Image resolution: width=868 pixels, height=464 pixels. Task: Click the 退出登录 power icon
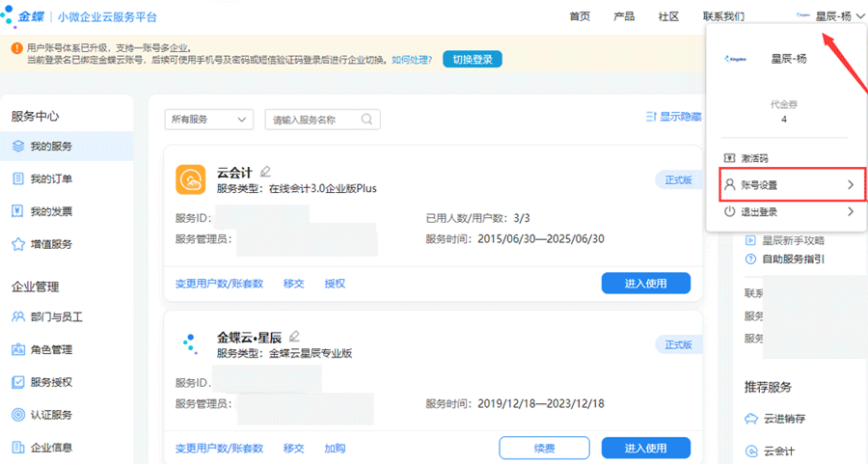730,211
